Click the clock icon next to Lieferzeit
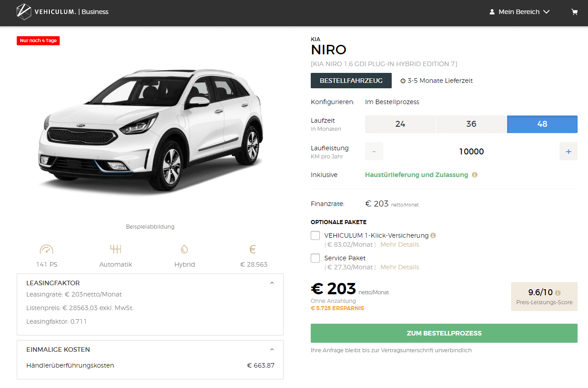This screenshot has width=588, height=388. (403, 81)
